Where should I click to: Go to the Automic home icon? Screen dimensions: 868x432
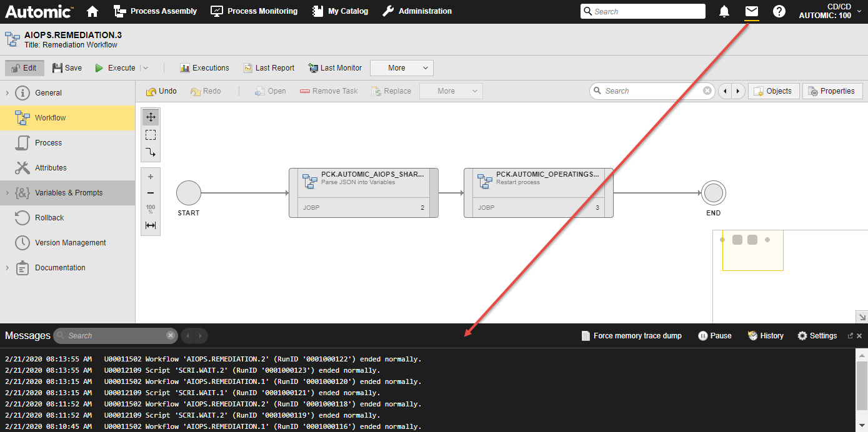coord(92,11)
